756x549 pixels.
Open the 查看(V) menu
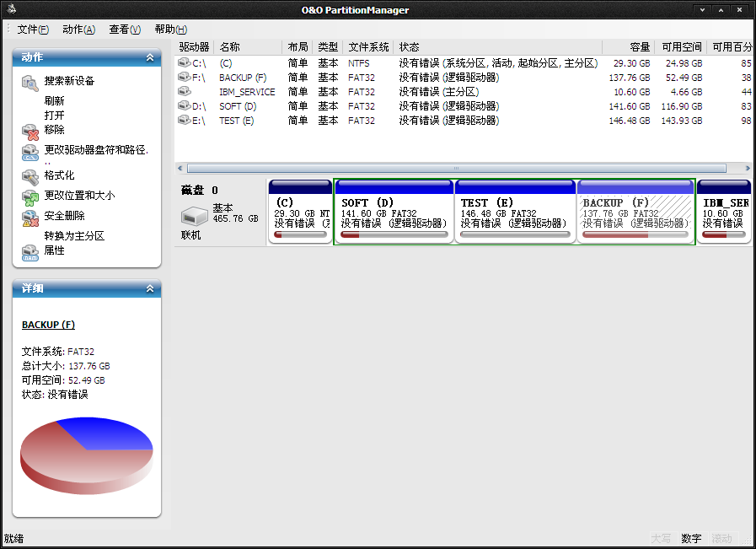point(125,30)
